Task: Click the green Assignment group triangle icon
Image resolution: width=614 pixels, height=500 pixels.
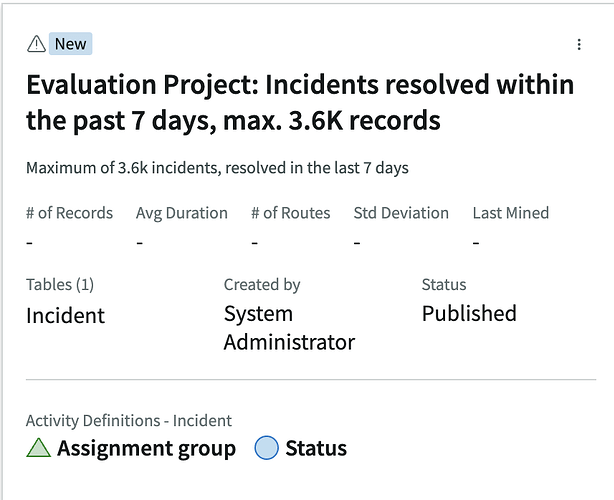Action: point(38,448)
